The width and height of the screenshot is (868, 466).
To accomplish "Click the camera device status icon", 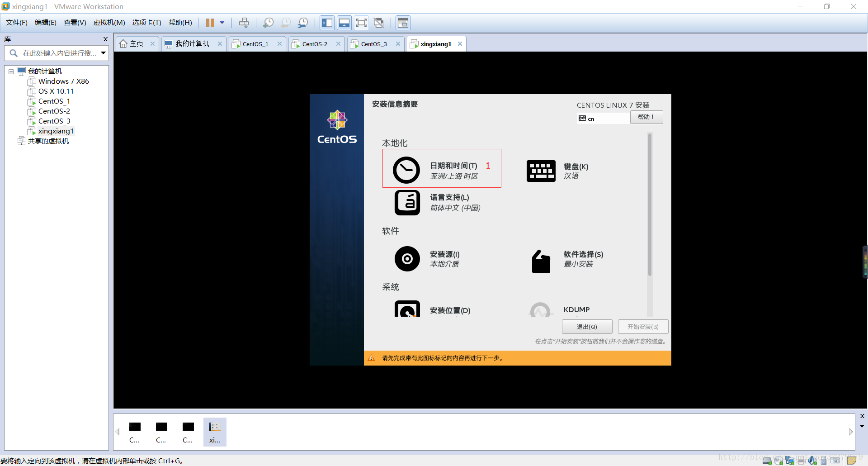I will pyautogui.click(x=835, y=461).
